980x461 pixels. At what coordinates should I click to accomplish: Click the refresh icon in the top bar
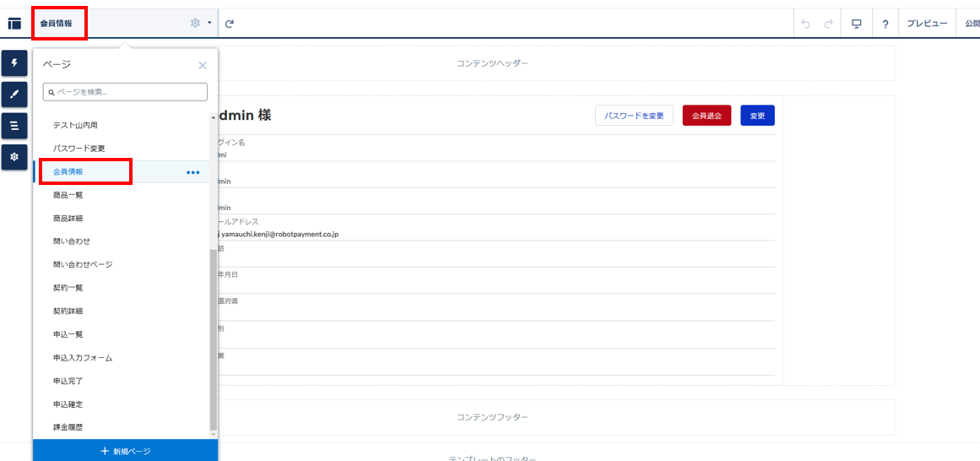(230, 24)
